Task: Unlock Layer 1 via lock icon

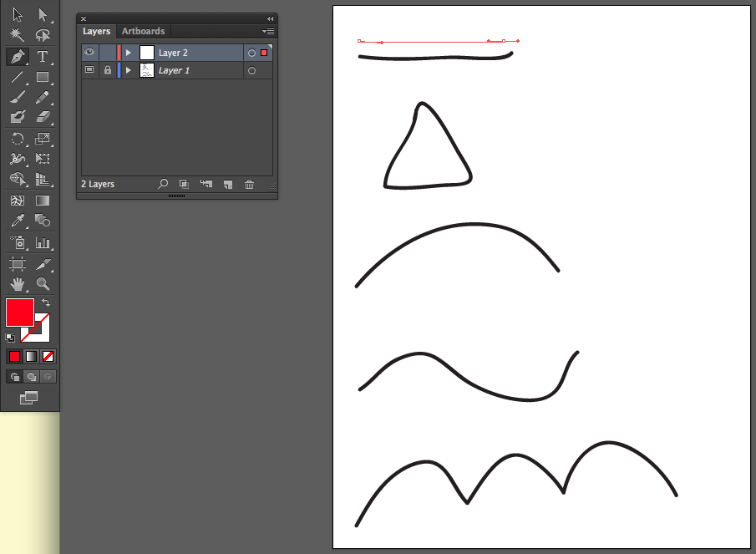Action: tap(107, 71)
